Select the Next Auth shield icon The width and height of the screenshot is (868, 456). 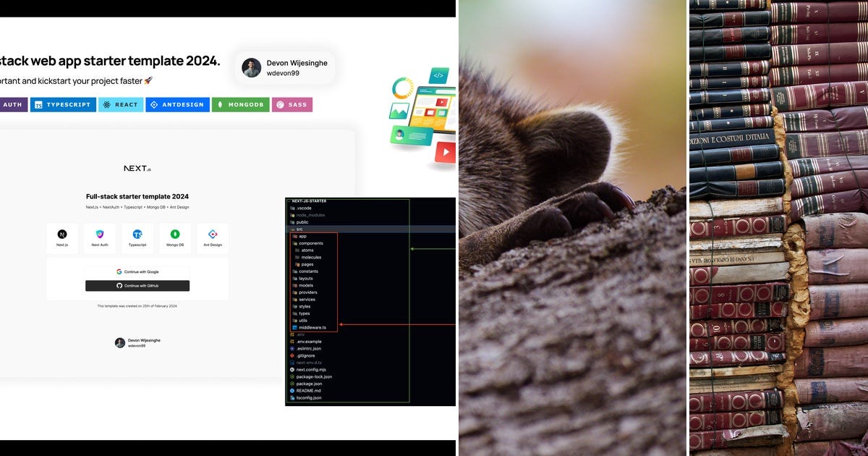pyautogui.click(x=100, y=235)
